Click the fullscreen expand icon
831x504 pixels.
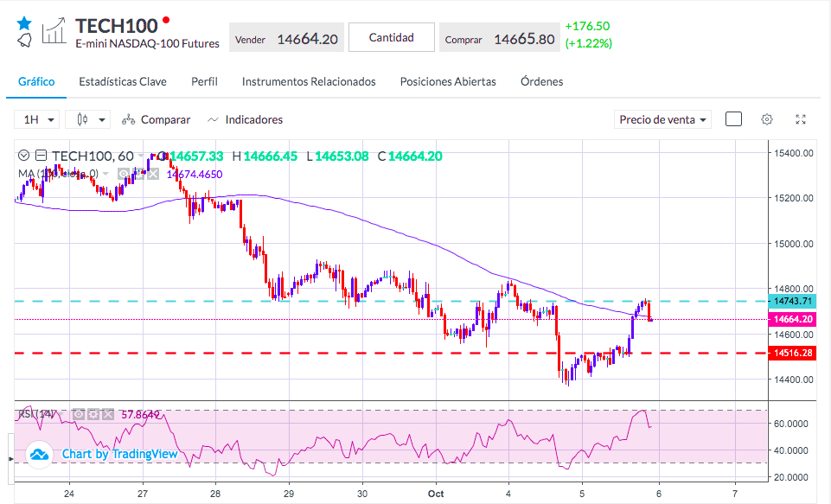(x=801, y=119)
